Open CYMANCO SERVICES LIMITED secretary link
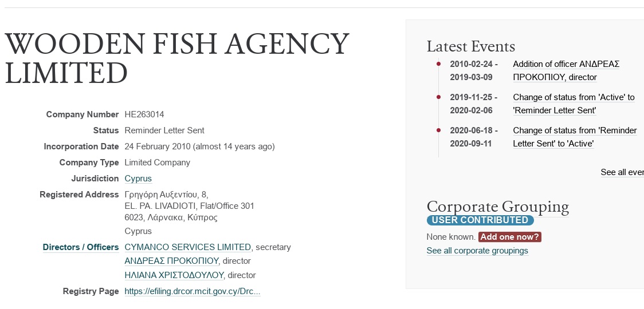The image size is (644, 309). click(187, 247)
